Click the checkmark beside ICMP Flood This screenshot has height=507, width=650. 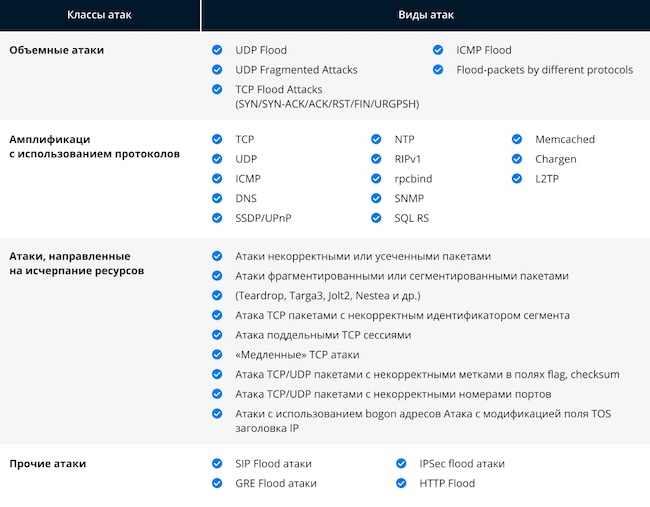coord(438,50)
